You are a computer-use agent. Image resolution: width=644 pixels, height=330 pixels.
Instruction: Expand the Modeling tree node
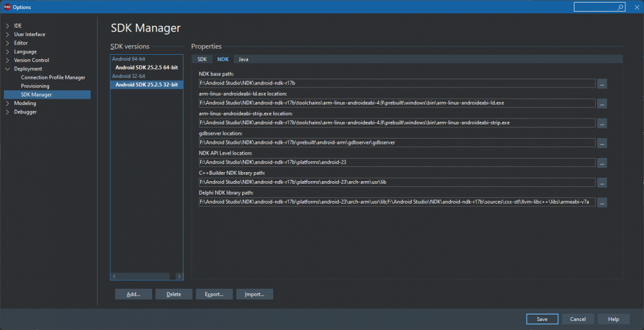pos(7,103)
